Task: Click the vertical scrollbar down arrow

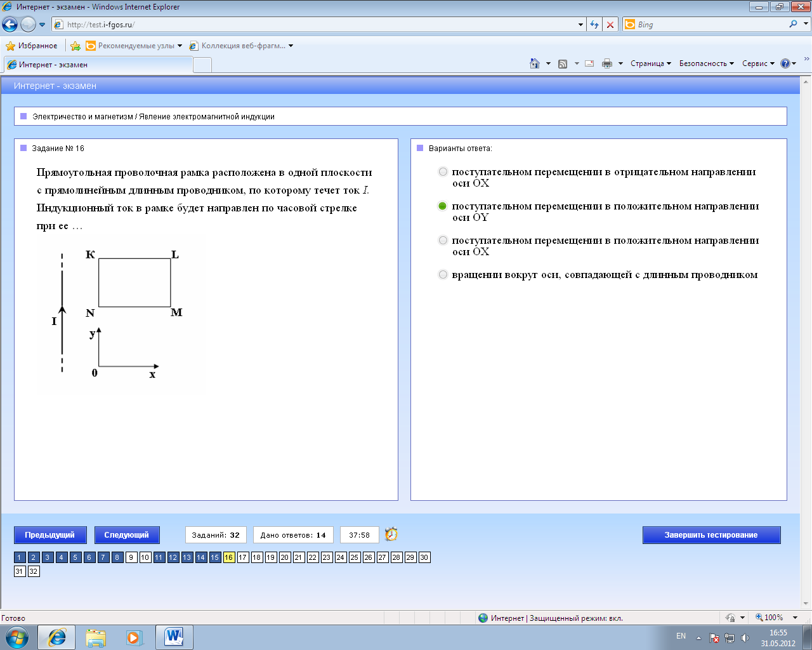Action: tap(806, 604)
